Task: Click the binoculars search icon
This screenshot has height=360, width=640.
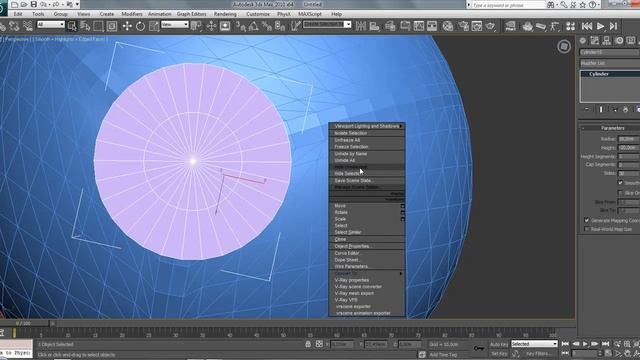Action: tap(551, 4)
